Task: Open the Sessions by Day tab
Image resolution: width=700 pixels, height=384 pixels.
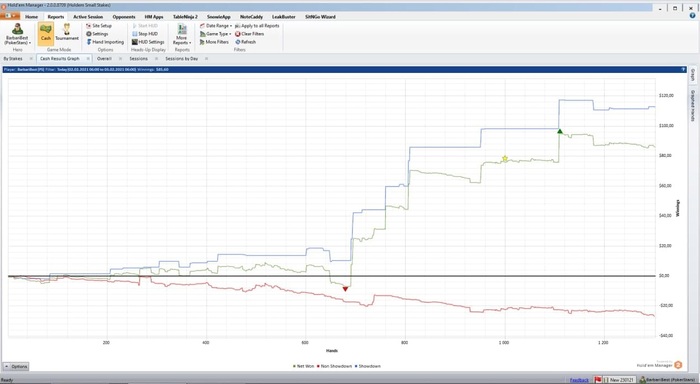Action: pos(181,58)
